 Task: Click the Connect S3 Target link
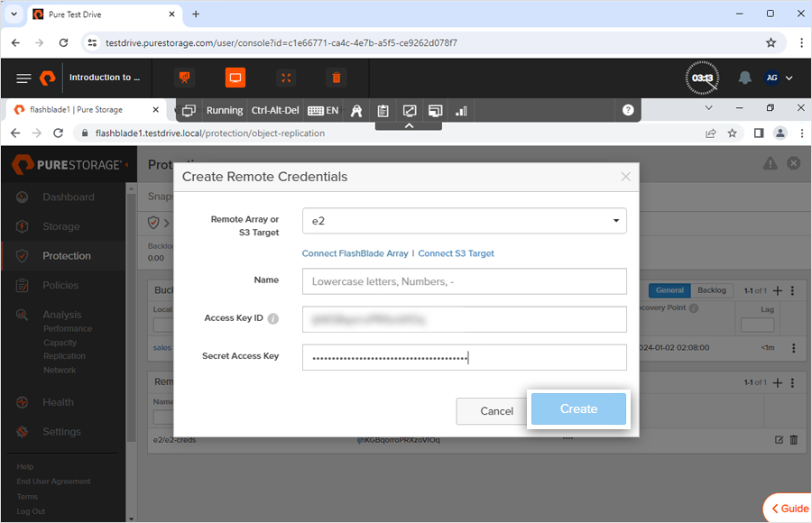coord(456,253)
